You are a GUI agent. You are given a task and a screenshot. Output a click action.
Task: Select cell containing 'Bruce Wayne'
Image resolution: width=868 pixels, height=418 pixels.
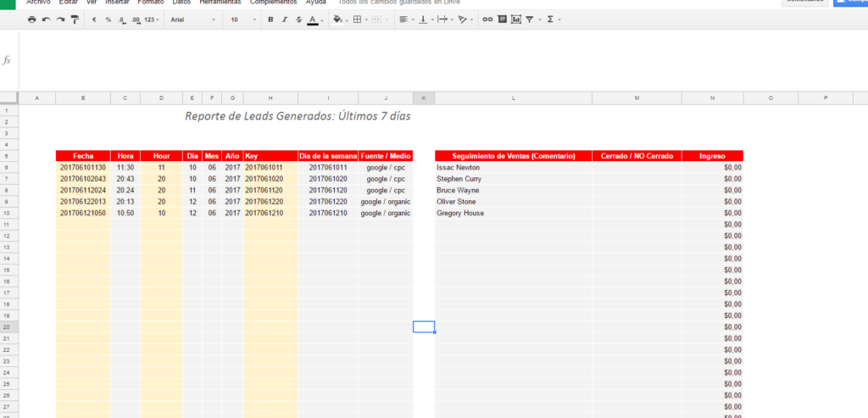coord(513,190)
